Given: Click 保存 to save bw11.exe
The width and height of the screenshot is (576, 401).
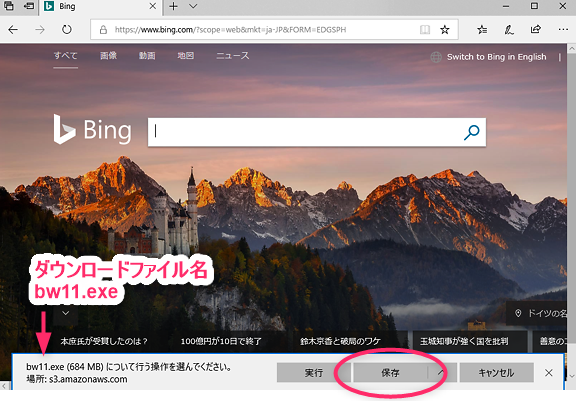Looking at the screenshot, I should tap(390, 373).
